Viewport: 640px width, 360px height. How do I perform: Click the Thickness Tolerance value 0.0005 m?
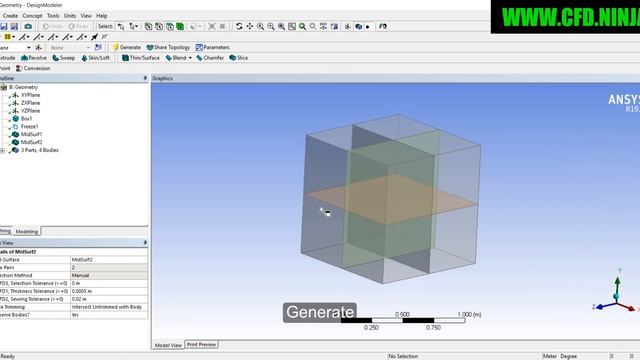[109, 291]
